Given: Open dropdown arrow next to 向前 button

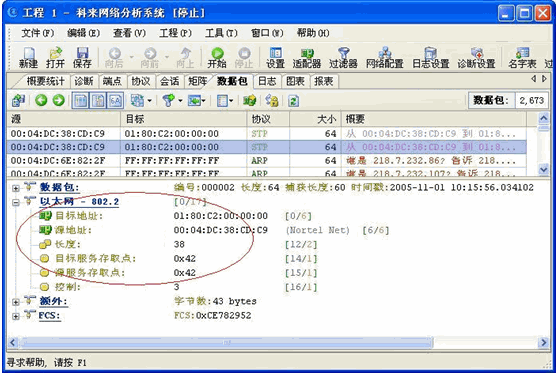Looking at the screenshot, I should [167, 57].
